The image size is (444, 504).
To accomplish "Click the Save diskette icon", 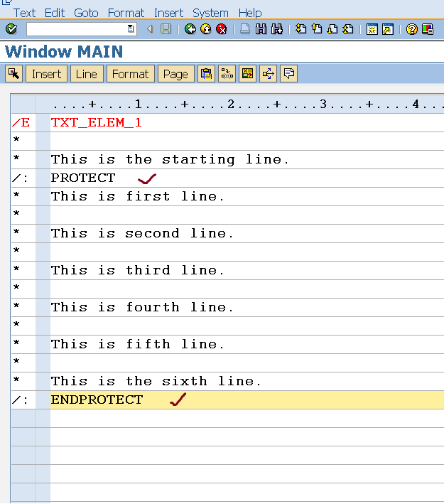I will coord(166,29).
